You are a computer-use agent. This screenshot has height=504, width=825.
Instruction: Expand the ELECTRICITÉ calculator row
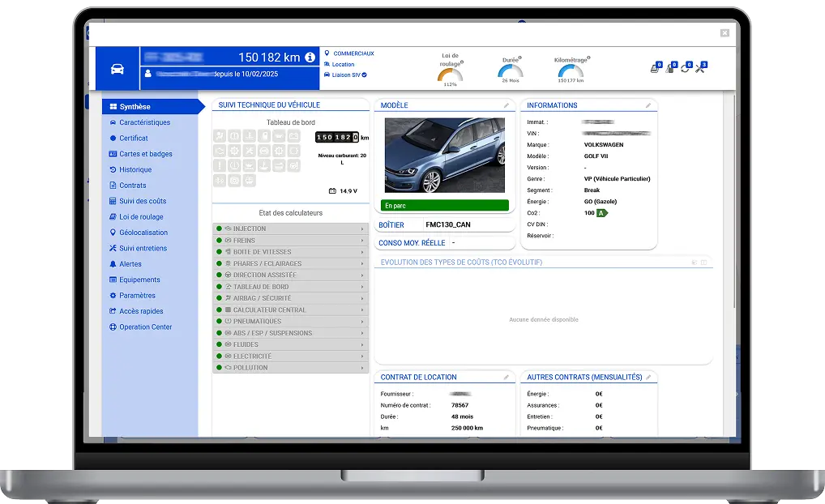[x=290, y=357]
